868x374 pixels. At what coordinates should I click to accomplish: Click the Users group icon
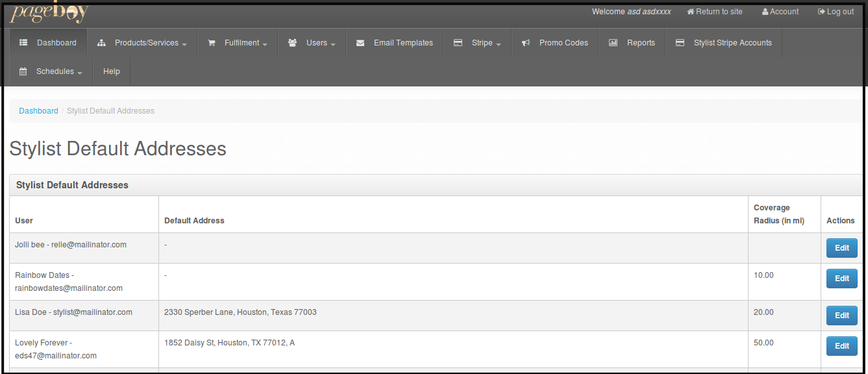point(293,43)
